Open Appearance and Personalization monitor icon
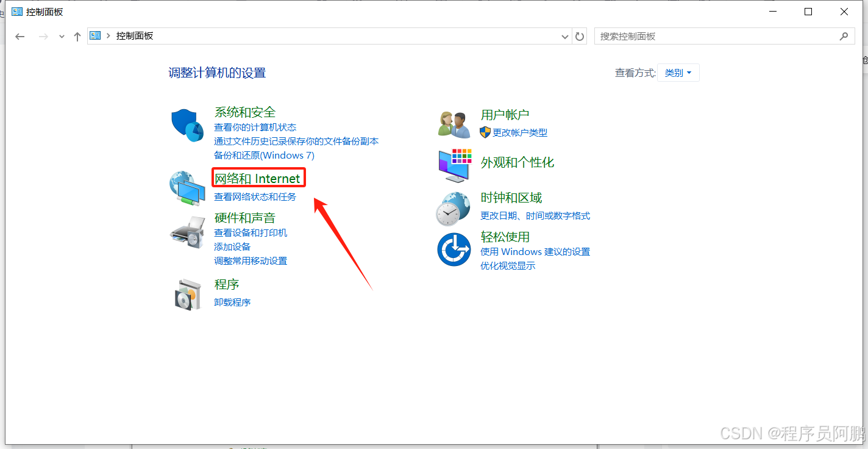868x449 pixels. (455, 165)
